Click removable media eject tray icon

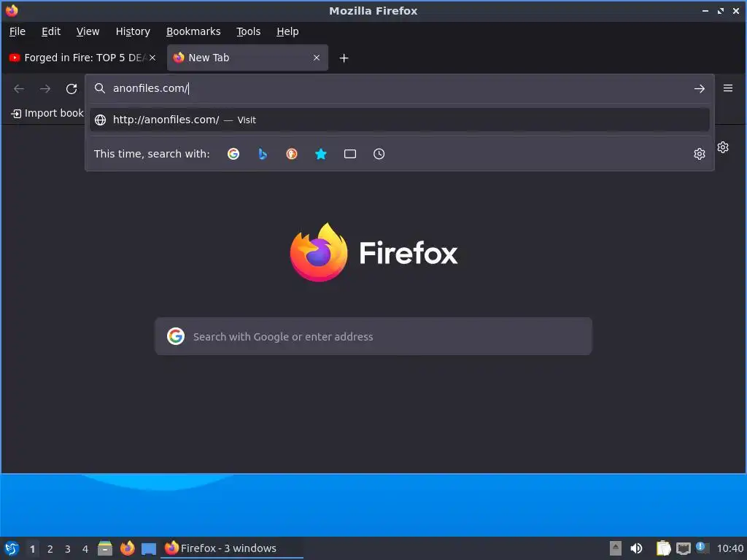pyautogui.click(x=616, y=548)
